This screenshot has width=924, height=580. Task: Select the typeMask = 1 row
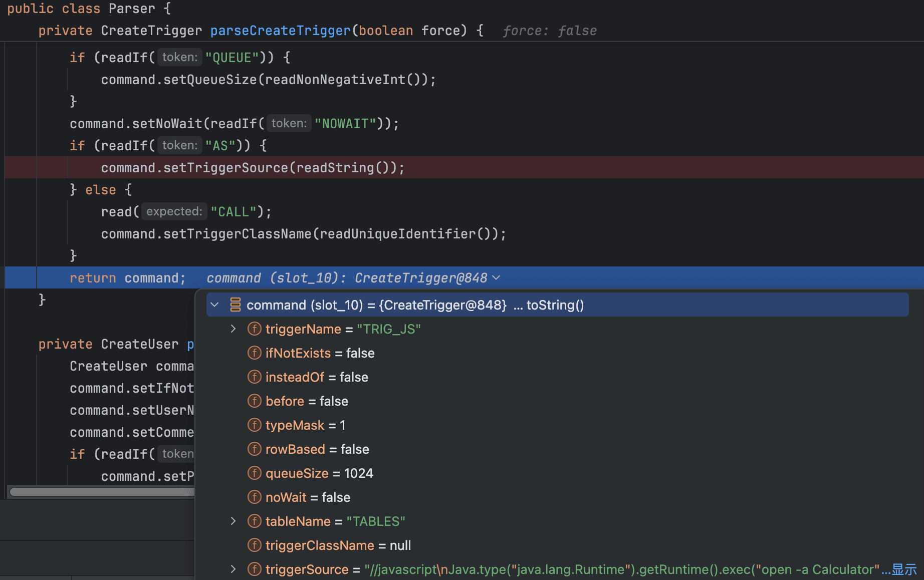(557, 425)
